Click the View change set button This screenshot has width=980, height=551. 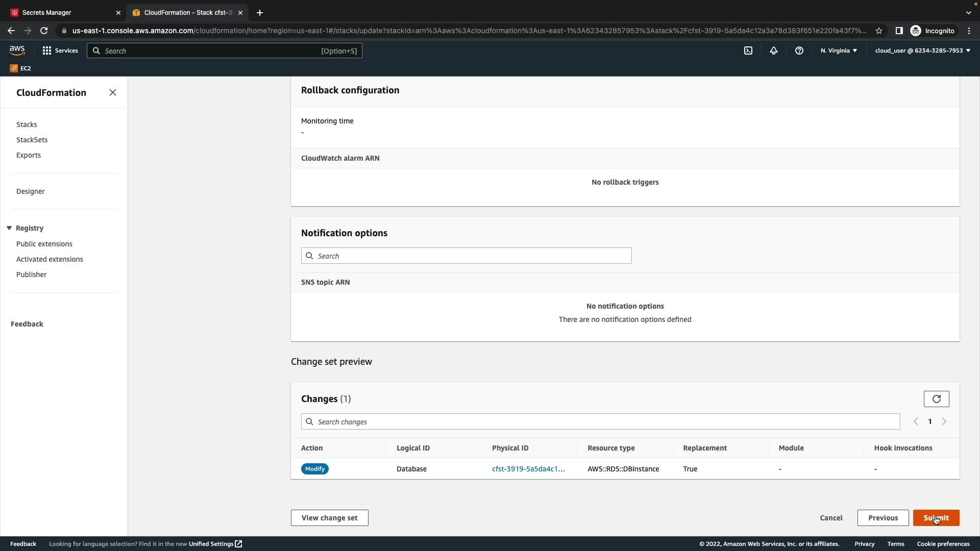click(x=329, y=518)
